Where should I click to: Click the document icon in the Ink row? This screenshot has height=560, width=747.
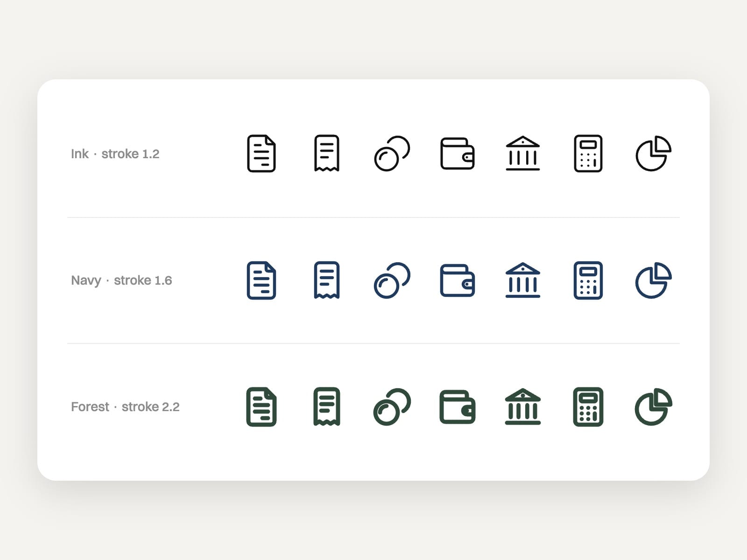(261, 154)
